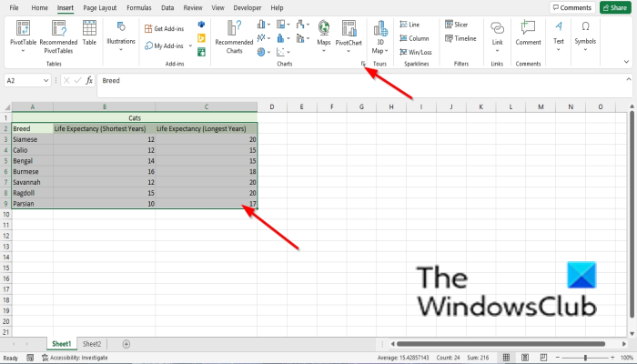Click the Link button

point(497,37)
